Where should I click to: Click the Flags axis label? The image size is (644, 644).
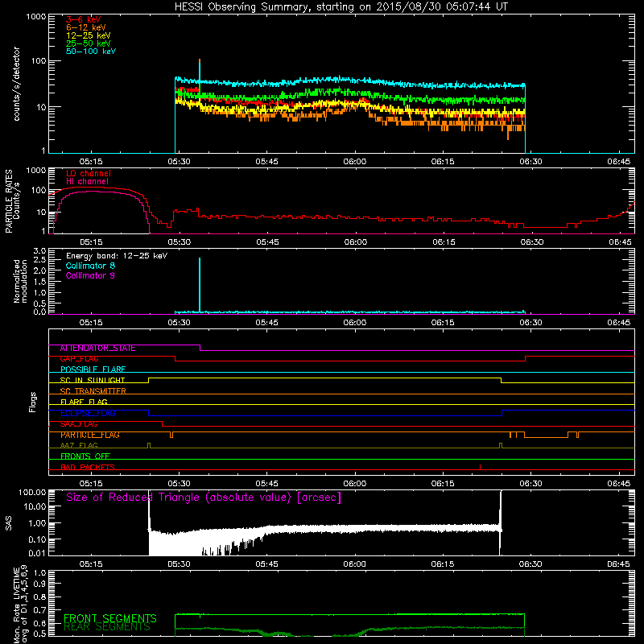33,402
